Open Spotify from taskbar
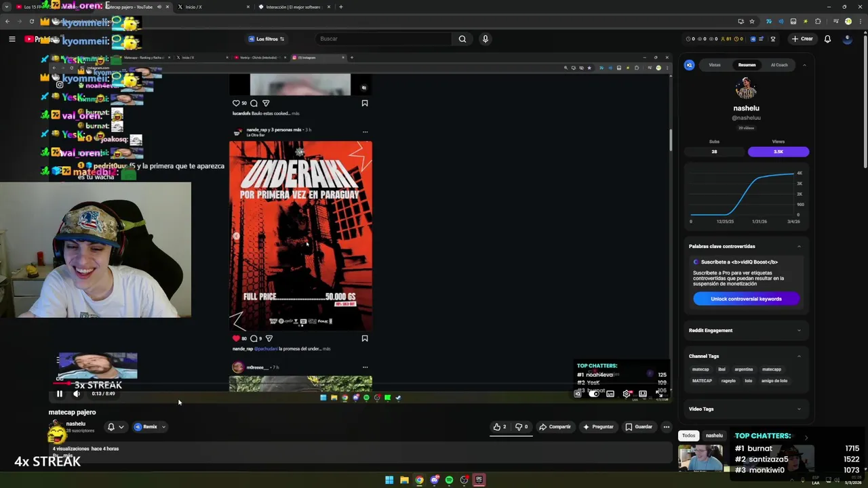Image resolution: width=868 pixels, height=488 pixels. pos(449,480)
